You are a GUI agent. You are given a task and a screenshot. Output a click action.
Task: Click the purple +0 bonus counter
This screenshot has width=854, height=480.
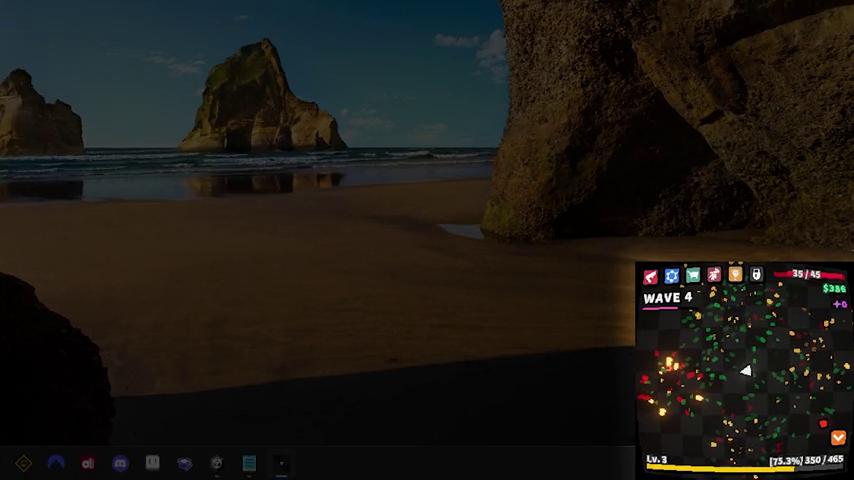[839, 303]
